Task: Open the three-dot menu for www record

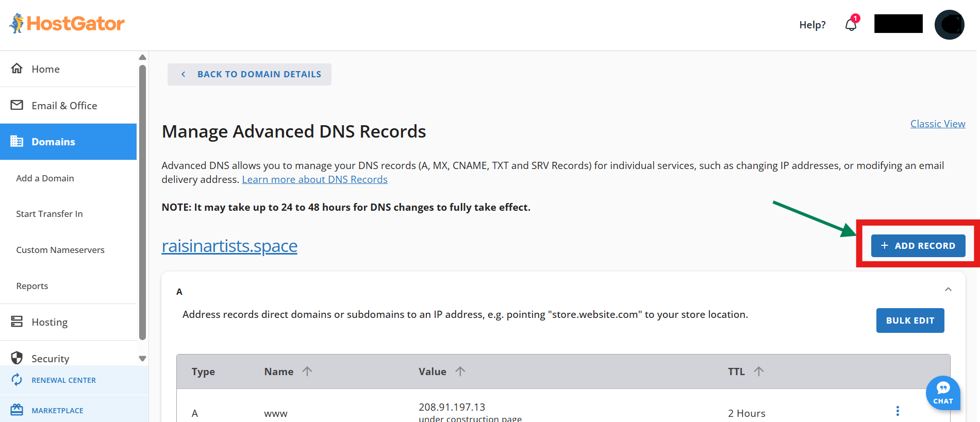Action: pyautogui.click(x=898, y=411)
